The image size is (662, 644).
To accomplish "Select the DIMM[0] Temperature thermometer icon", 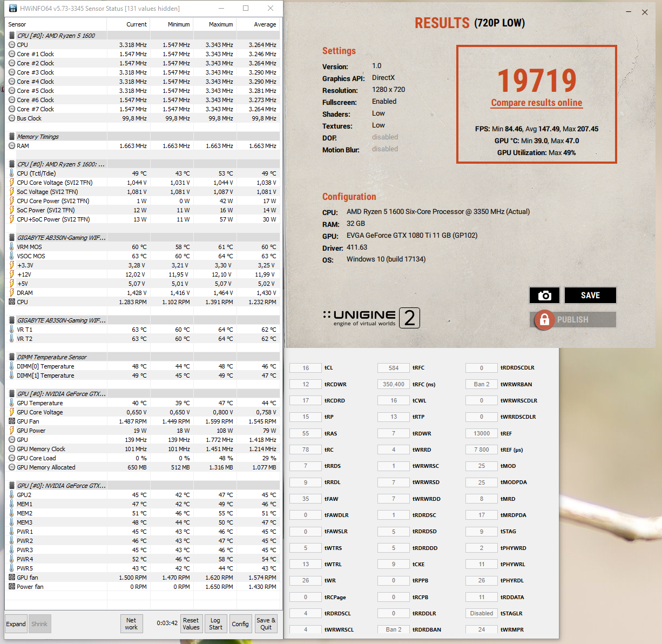I will [12, 366].
